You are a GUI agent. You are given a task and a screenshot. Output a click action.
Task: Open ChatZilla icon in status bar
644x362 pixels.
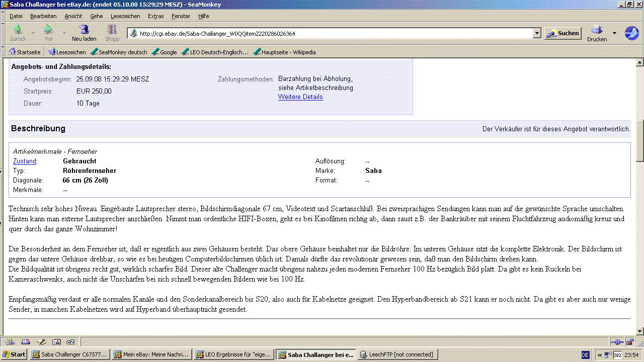(x=70, y=342)
